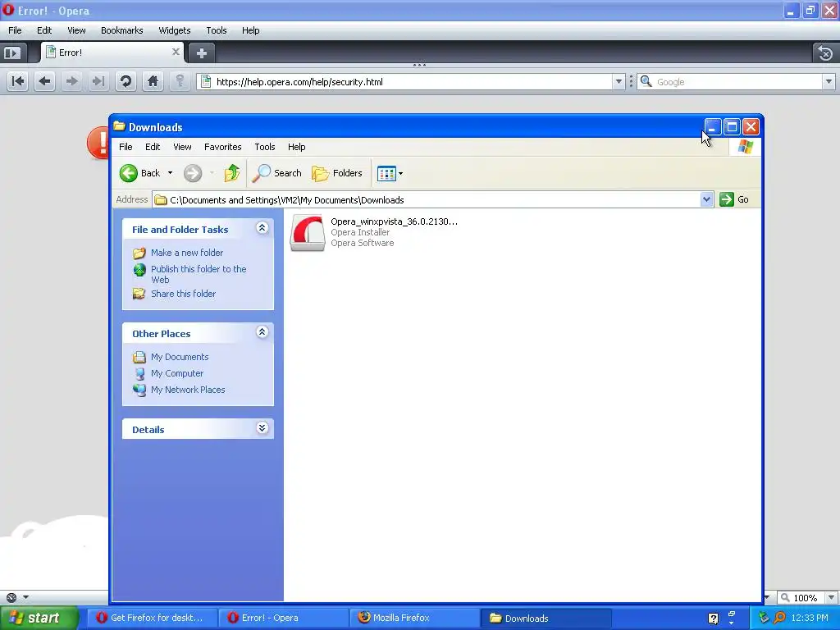Open the Views dropdown arrow in Explorer
The width and height of the screenshot is (840, 630).
point(400,174)
